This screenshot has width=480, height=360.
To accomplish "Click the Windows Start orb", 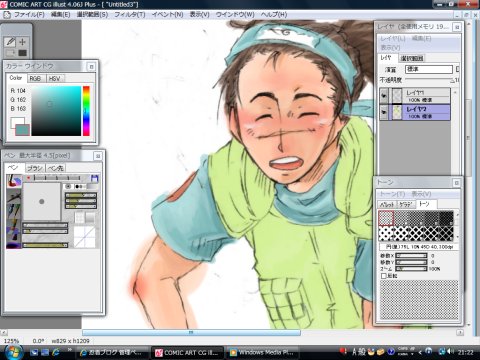I will pos(14,352).
